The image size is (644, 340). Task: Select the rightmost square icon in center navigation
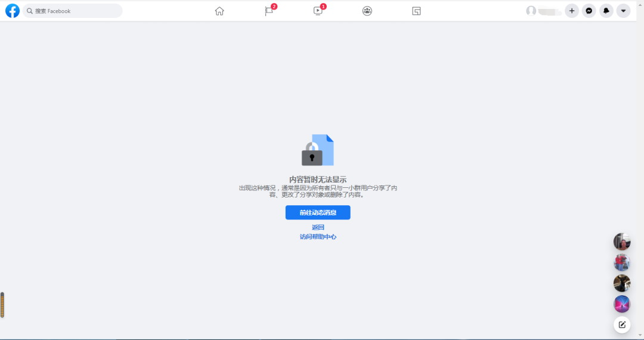(x=416, y=11)
